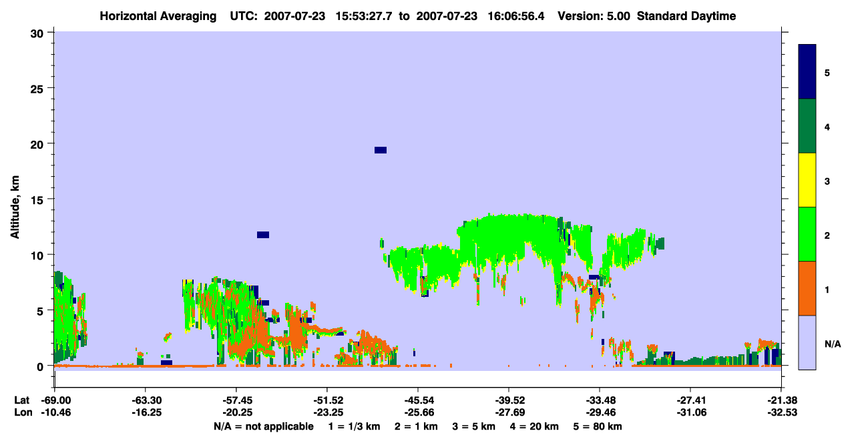Click the isolated dark blue block near 19 km
Image resolution: width=868 pixels, height=445 pixels.
pos(381,150)
